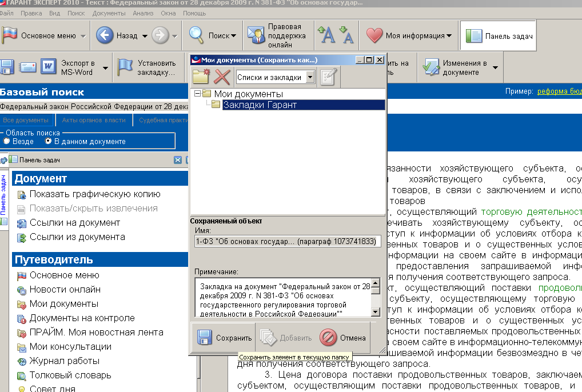
Task: Open ПРАЙМ. Моя новостная лента
Action: tap(96, 333)
